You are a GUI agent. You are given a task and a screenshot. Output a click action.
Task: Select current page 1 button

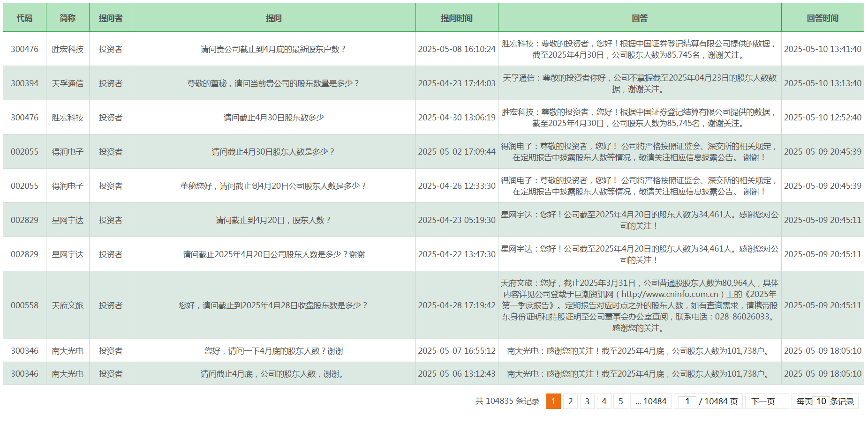553,401
